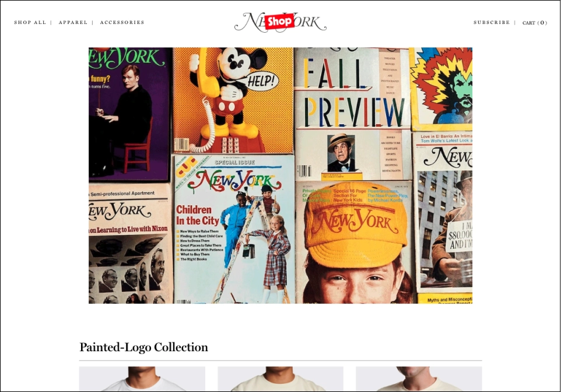Open the first white t-shirt product
Image resolution: width=561 pixels, height=392 pixels.
pyautogui.click(x=142, y=379)
